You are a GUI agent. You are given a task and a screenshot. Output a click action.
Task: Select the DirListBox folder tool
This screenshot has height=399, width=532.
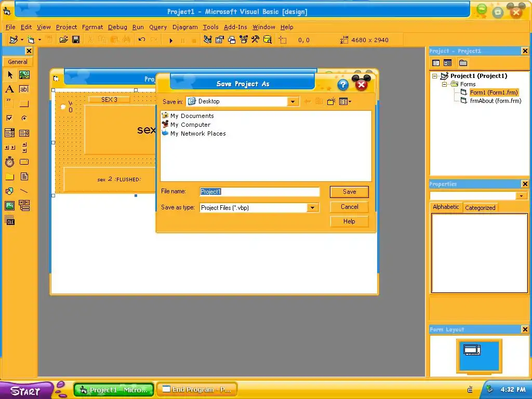pos(10,177)
